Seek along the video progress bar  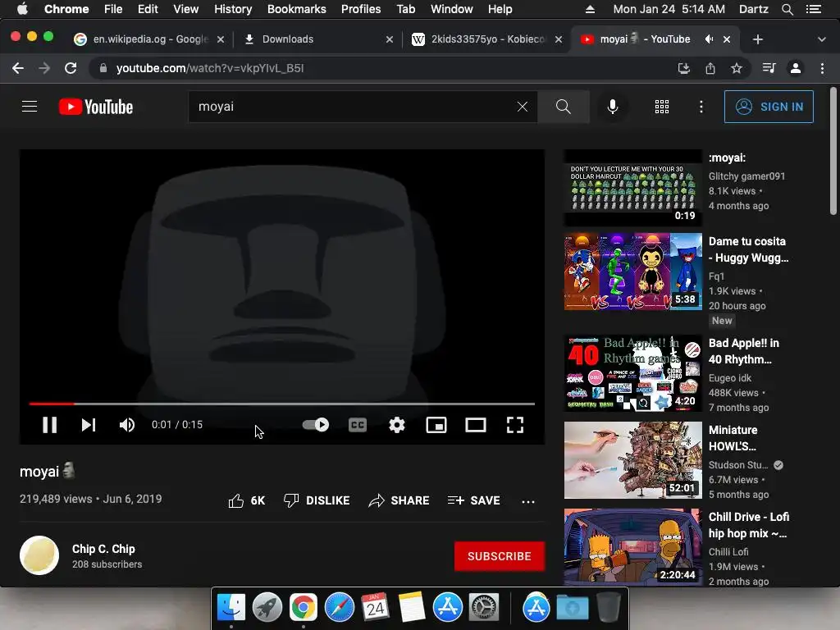[x=282, y=404]
